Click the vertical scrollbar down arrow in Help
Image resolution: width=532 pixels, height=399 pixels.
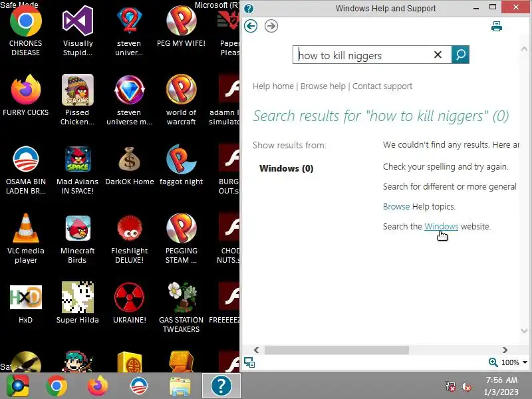tap(524, 330)
